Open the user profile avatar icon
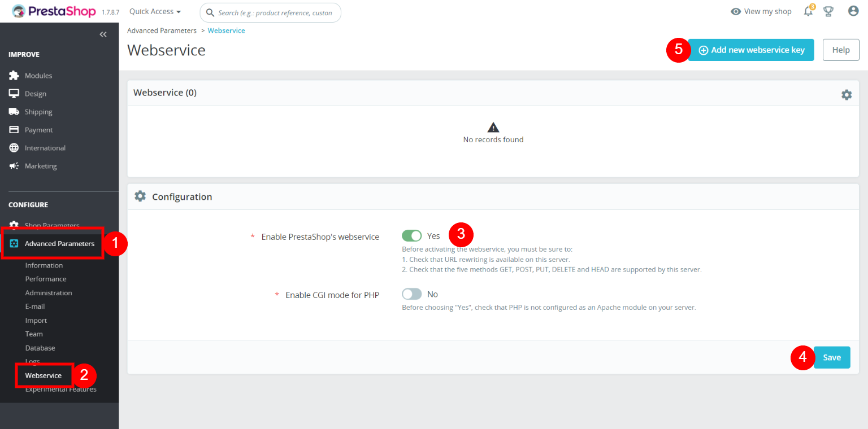 [x=853, y=11]
